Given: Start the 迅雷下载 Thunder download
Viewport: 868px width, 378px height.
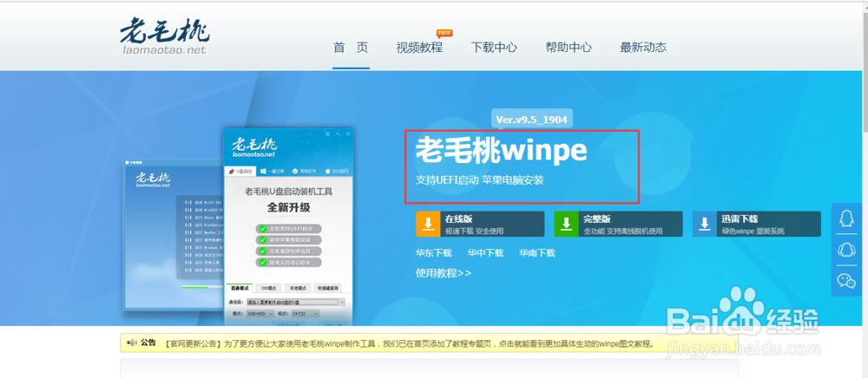Looking at the screenshot, I should (x=757, y=224).
